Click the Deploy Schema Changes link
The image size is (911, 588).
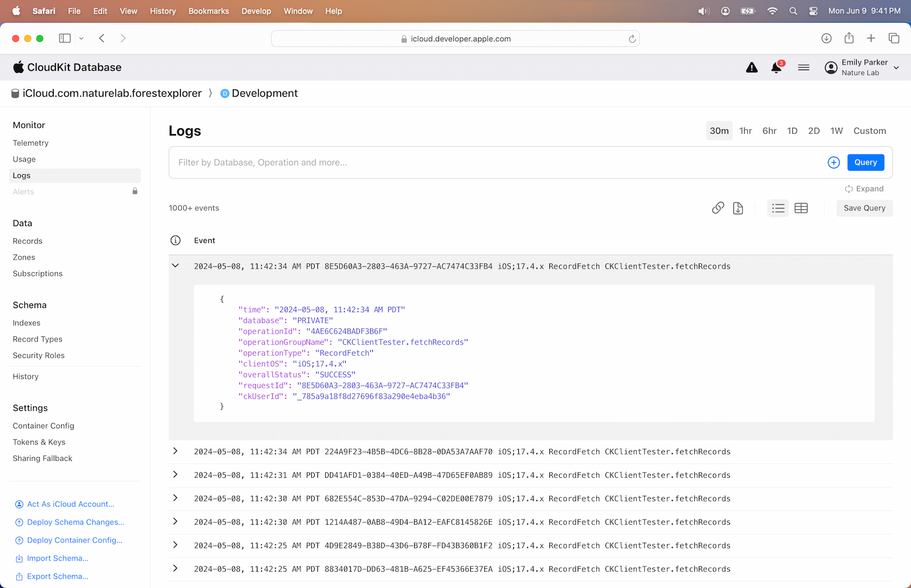[x=75, y=522]
